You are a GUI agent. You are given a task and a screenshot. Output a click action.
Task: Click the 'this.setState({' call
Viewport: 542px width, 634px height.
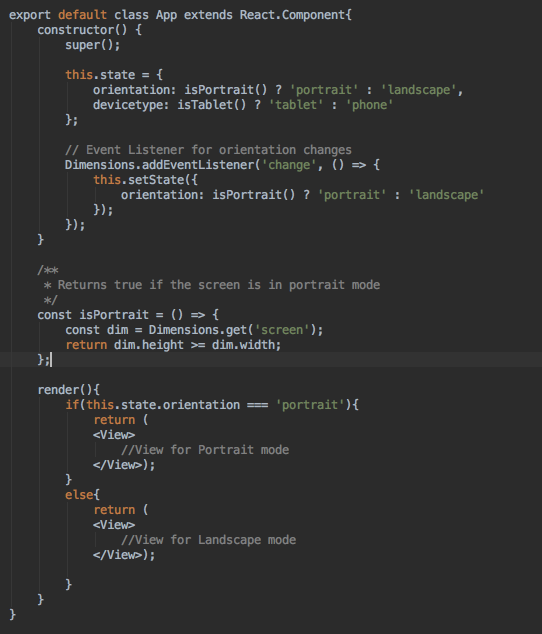coord(146,180)
